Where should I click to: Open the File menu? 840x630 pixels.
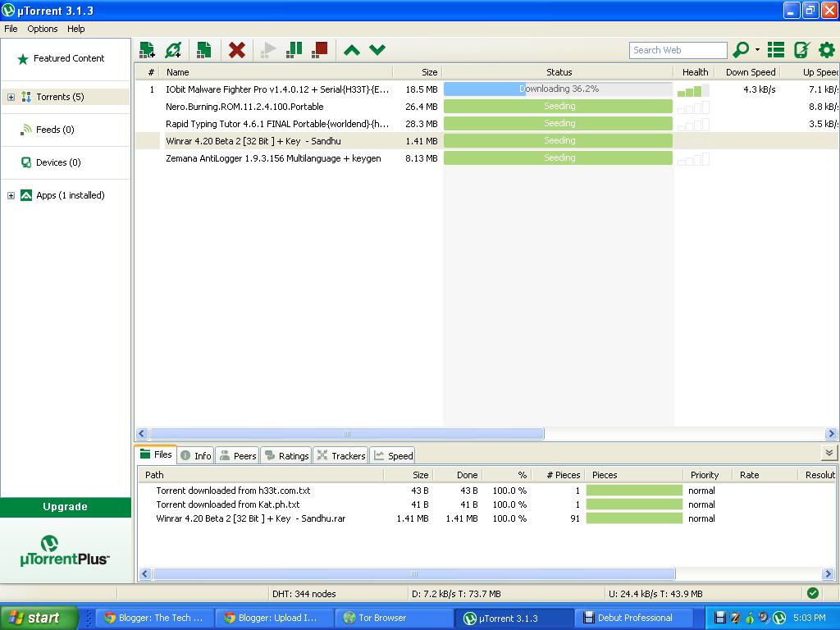[11, 29]
